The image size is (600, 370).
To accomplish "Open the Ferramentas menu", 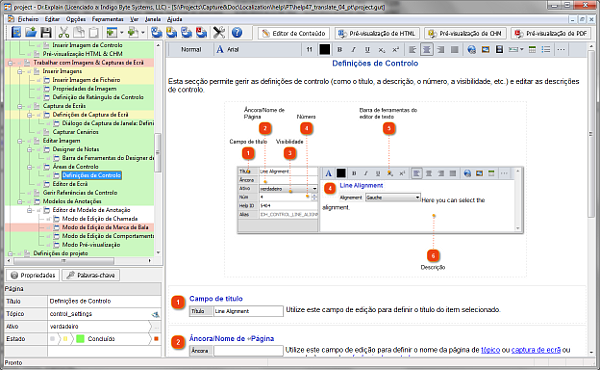I will coord(108,19).
